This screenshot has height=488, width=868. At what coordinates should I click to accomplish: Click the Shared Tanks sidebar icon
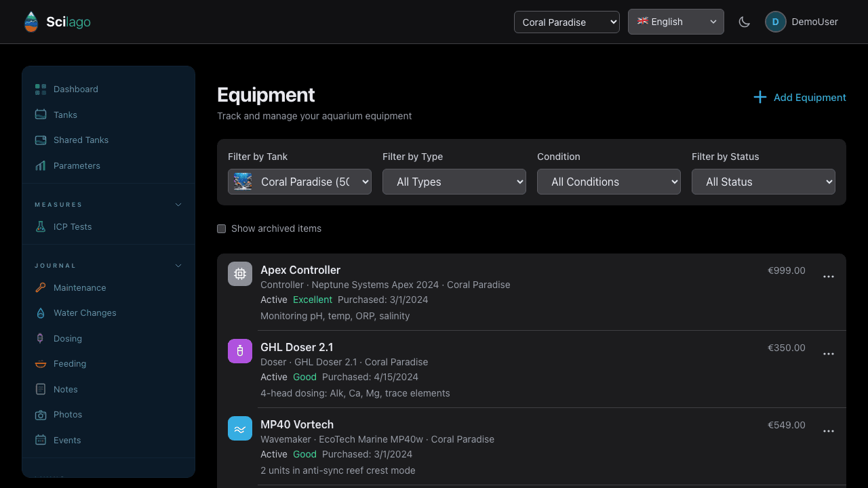point(41,140)
